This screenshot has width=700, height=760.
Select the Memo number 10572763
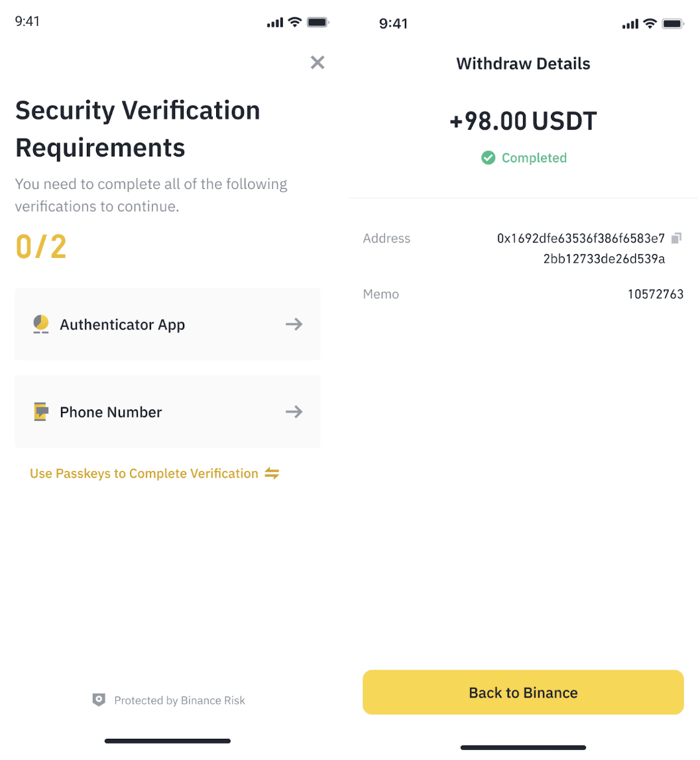click(656, 294)
